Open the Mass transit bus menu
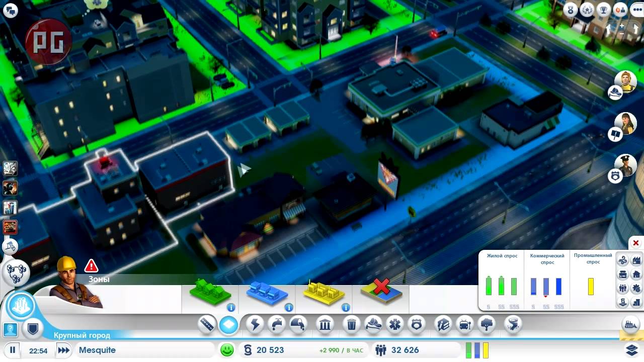This screenshot has height=362, width=644. 465,325
